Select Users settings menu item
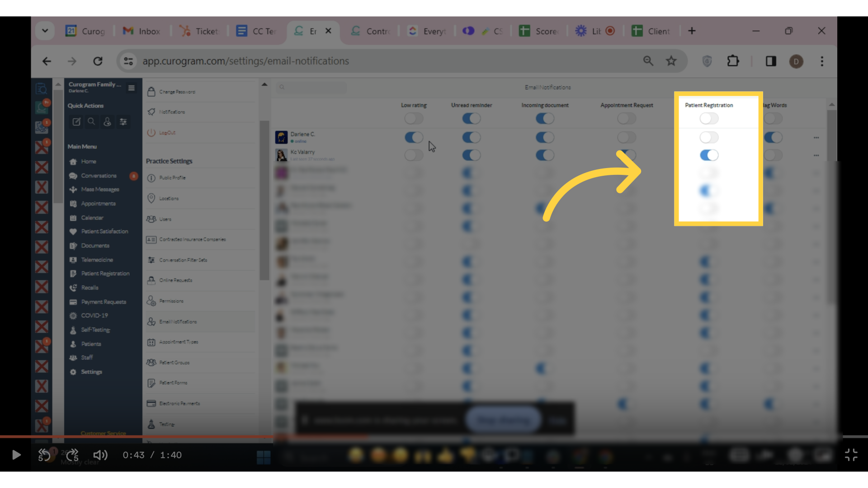Viewport: 868px width, 488px height. point(166,219)
